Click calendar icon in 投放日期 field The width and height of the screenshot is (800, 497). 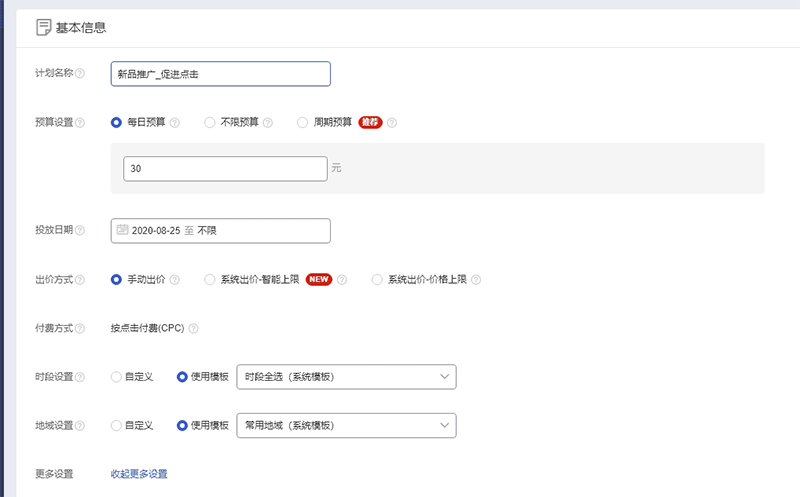pos(123,230)
